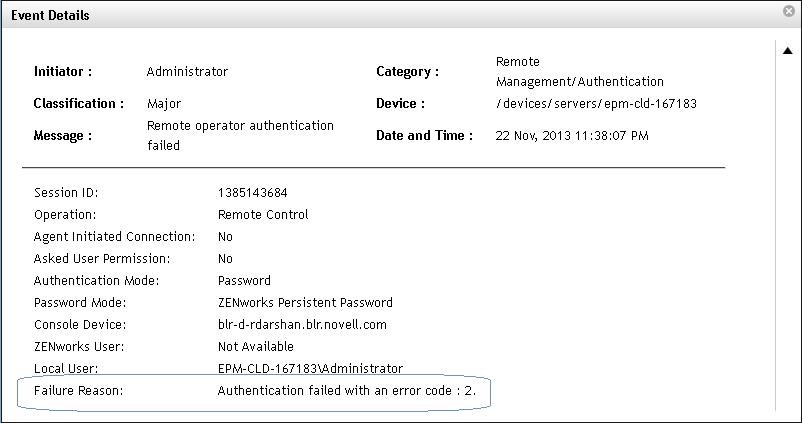
Task: Click the Date and Time value
Action: click(x=571, y=136)
